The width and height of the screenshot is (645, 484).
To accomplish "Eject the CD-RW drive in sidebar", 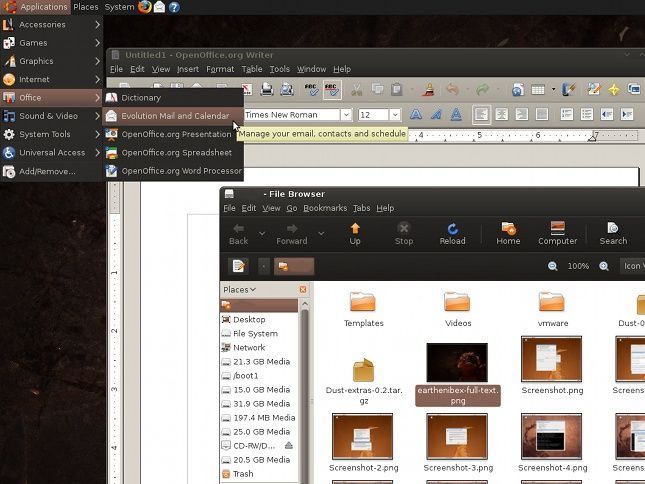I will tap(289, 445).
